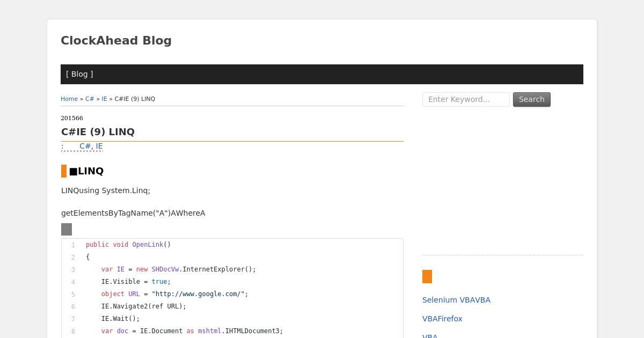Click the gray square icon above the code block

point(67,230)
